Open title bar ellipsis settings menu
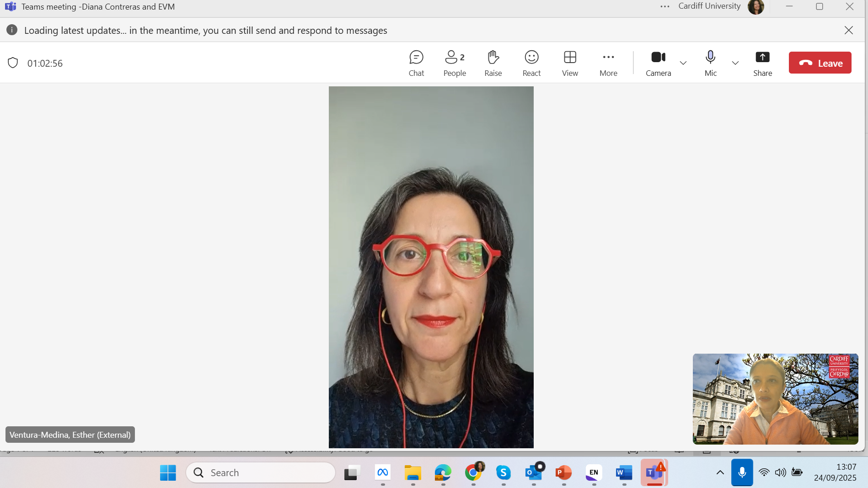 (665, 6)
